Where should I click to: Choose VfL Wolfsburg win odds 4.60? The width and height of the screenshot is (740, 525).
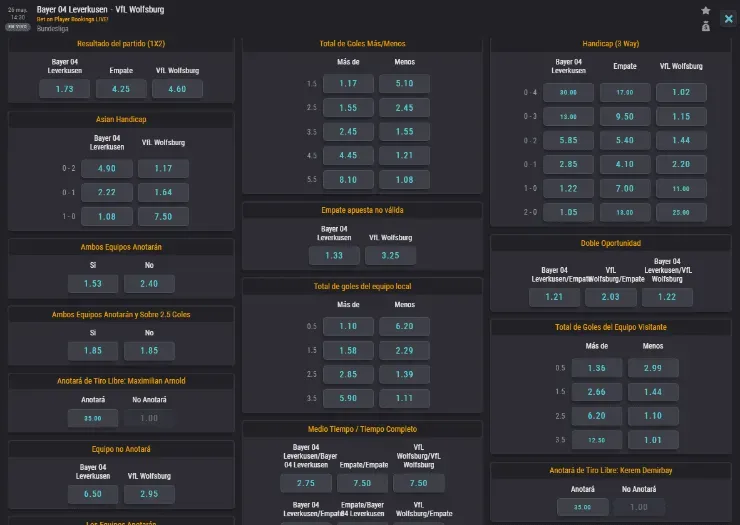[x=177, y=89]
